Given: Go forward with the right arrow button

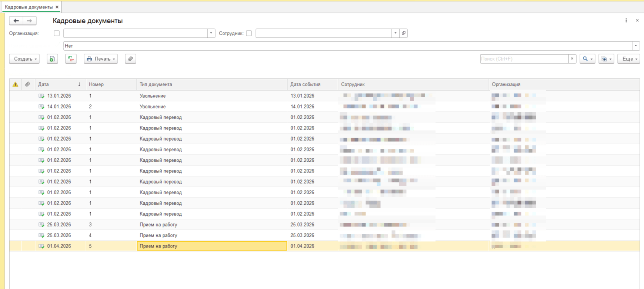Looking at the screenshot, I should coord(30,21).
